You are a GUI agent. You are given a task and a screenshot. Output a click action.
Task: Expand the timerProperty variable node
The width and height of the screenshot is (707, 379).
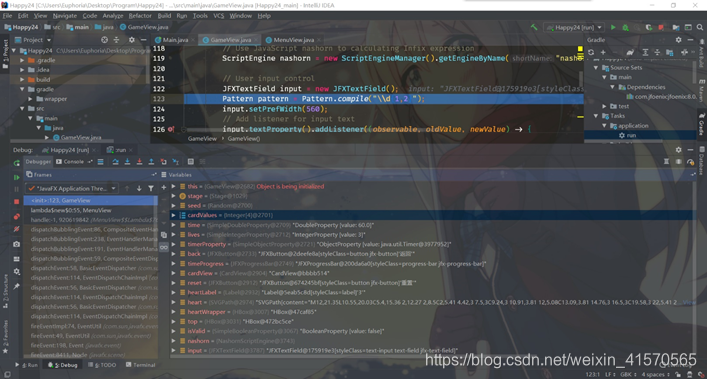click(x=174, y=244)
